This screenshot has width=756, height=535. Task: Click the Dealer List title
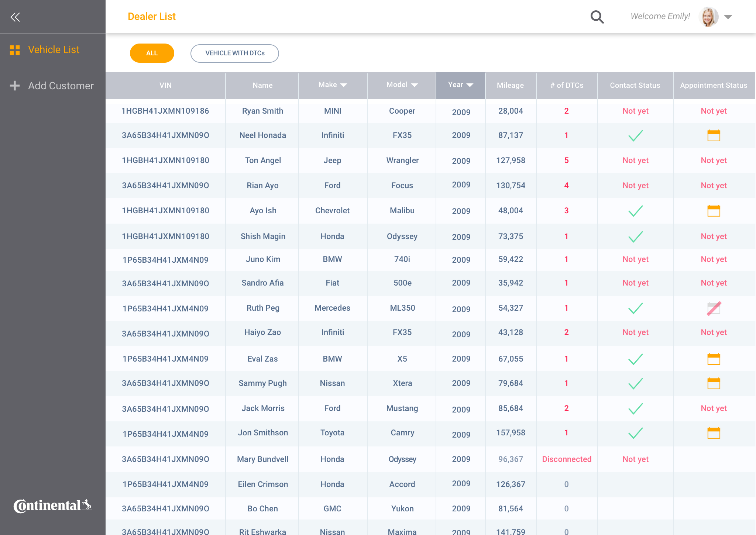click(x=152, y=17)
